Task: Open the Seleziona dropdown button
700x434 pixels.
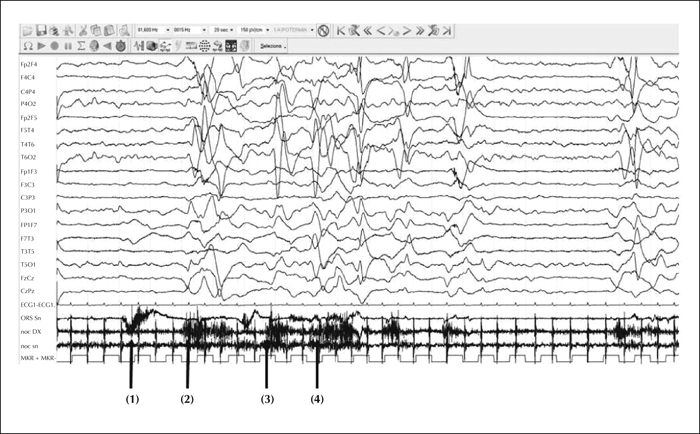Action: click(x=273, y=46)
